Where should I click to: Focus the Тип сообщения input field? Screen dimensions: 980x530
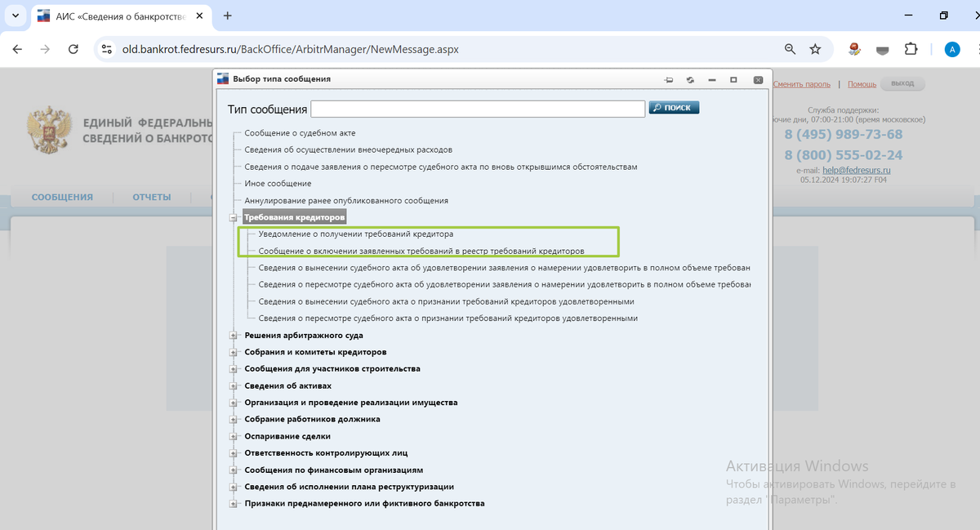point(479,109)
